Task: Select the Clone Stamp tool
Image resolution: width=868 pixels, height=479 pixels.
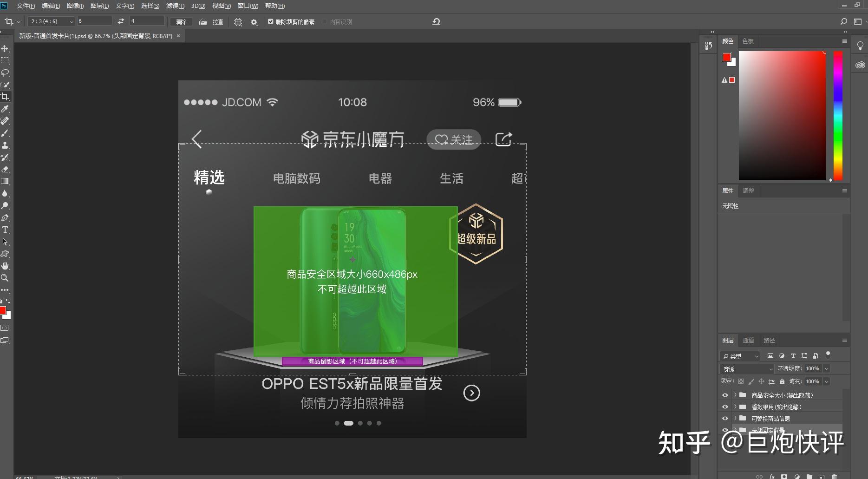Action: tap(5, 145)
